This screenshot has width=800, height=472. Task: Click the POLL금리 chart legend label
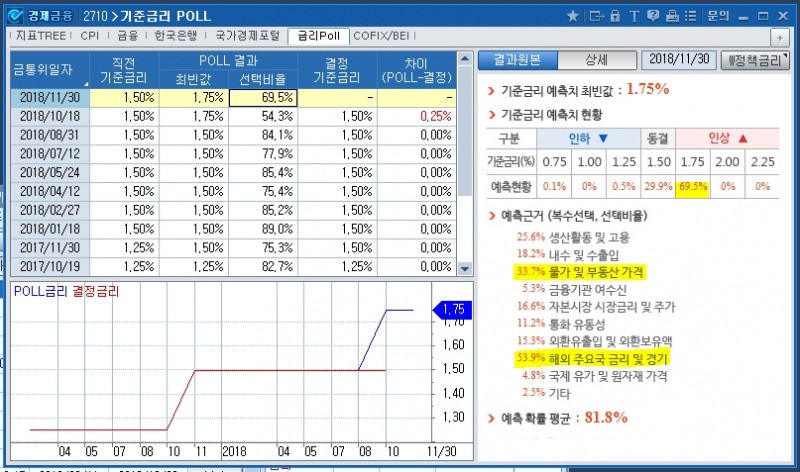[41, 291]
